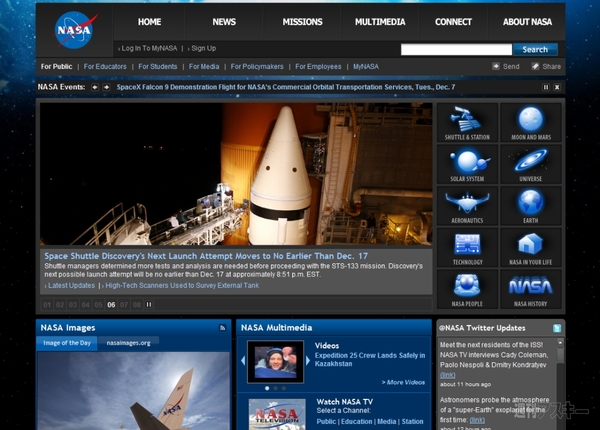Viewport: 600px width, 430px height.
Task: Show next NASA event with right arrow
Action: click(x=106, y=87)
